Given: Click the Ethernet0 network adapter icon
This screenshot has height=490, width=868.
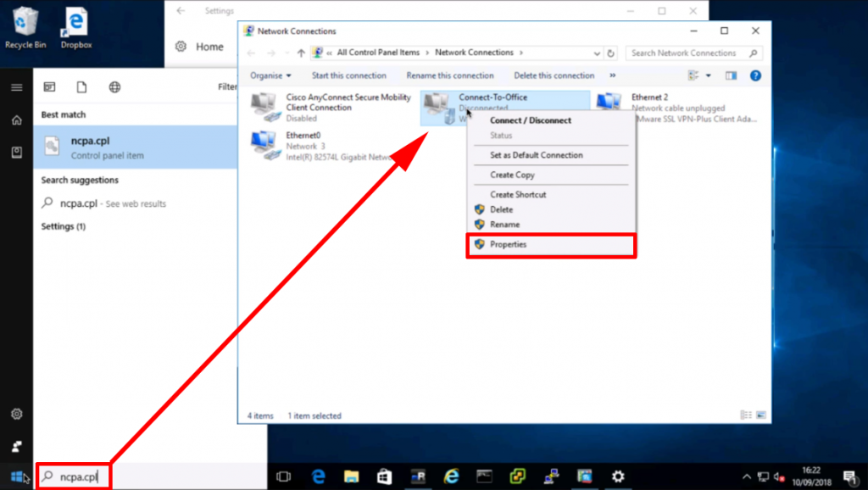Looking at the screenshot, I should [x=267, y=145].
